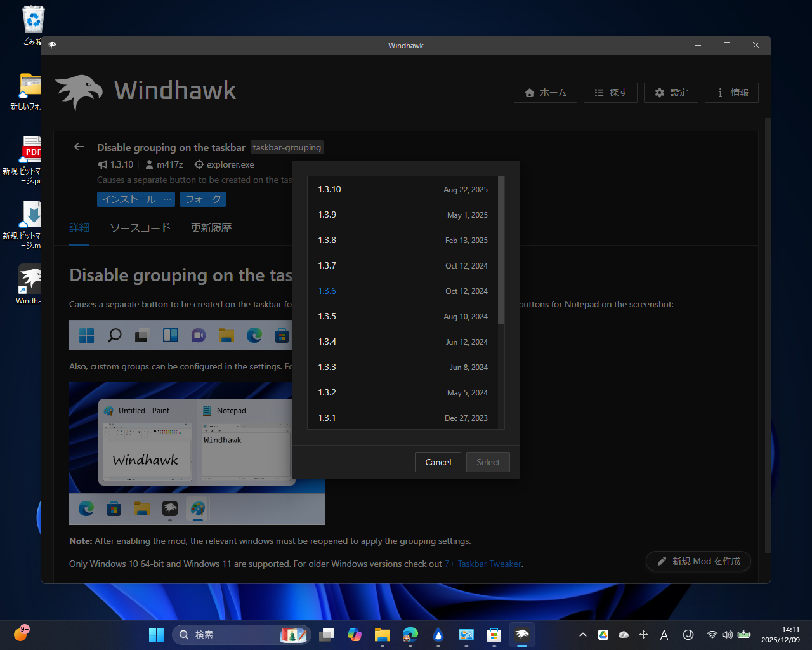Screen dimensions: 812x650
Task: Open the 7+ Taskbar Tweaker link
Action: [x=483, y=564]
